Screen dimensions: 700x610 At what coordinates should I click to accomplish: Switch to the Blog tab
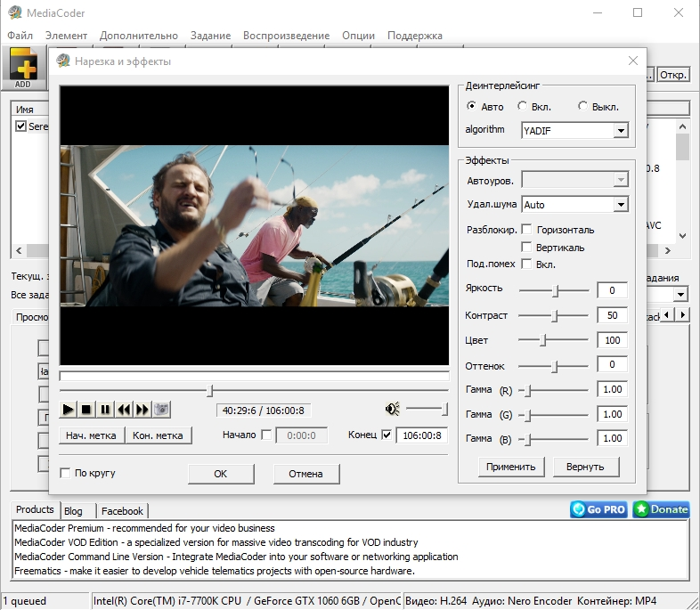point(73,511)
